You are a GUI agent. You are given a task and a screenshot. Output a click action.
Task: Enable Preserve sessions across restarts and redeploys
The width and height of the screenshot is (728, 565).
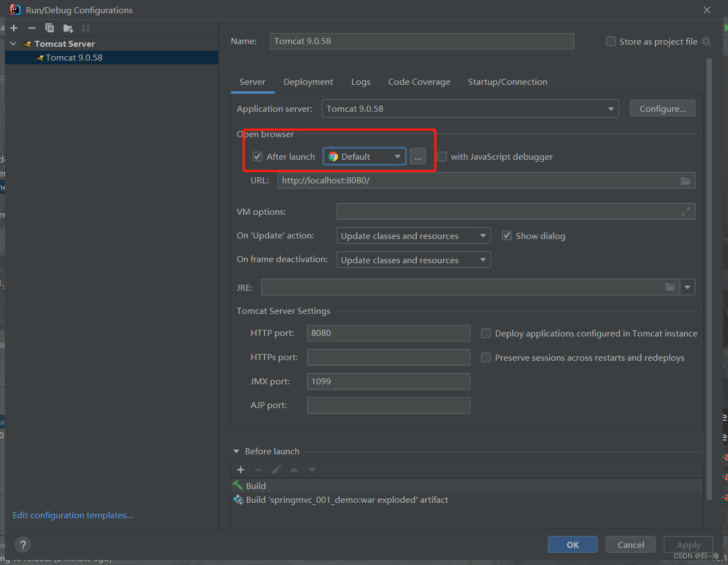pyautogui.click(x=486, y=357)
